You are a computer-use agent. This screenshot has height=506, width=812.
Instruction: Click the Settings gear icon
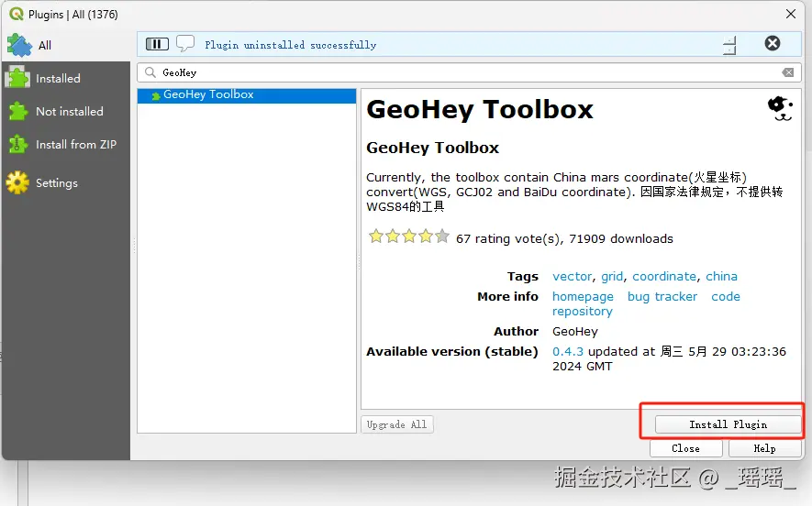17,182
